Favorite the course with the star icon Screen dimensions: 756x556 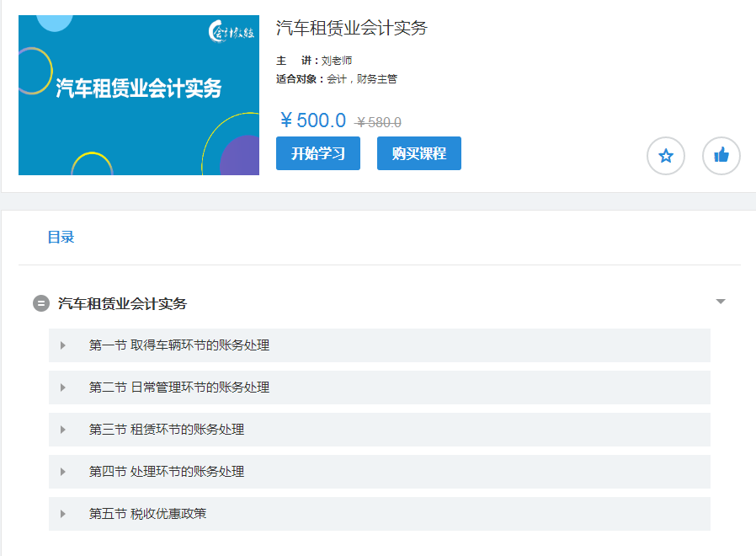click(x=665, y=156)
